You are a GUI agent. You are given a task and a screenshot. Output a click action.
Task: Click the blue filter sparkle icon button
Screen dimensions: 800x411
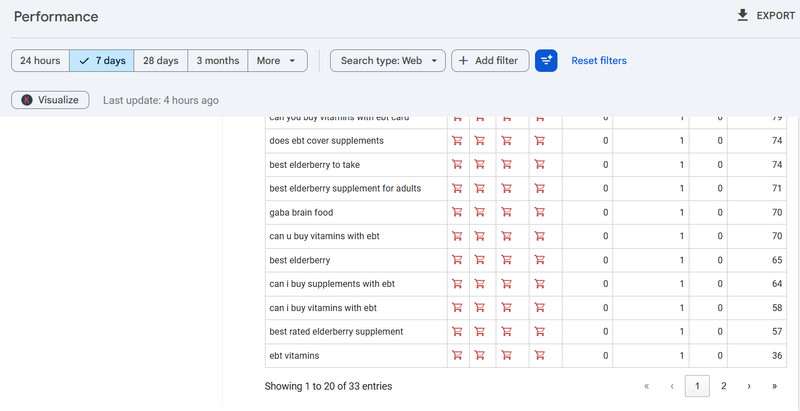546,61
